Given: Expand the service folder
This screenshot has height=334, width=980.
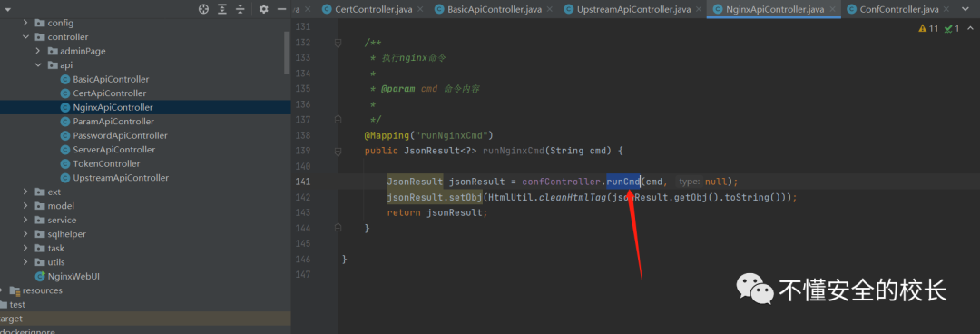Looking at the screenshot, I should [x=25, y=220].
